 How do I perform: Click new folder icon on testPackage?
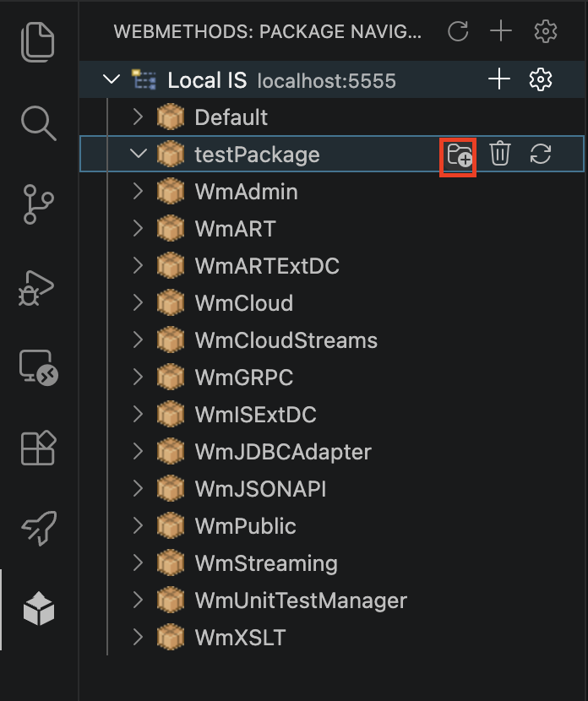pos(459,155)
